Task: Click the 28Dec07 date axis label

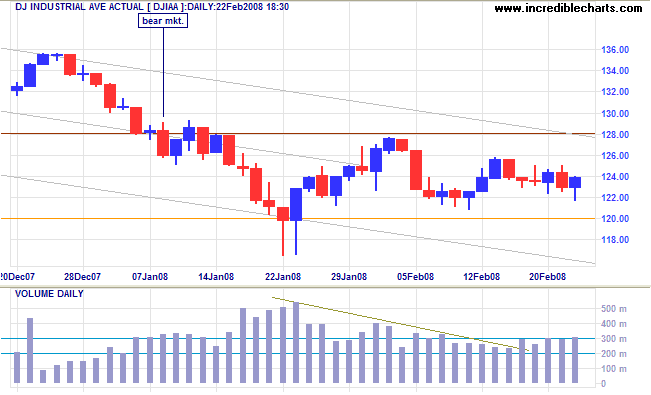Action: [83, 277]
